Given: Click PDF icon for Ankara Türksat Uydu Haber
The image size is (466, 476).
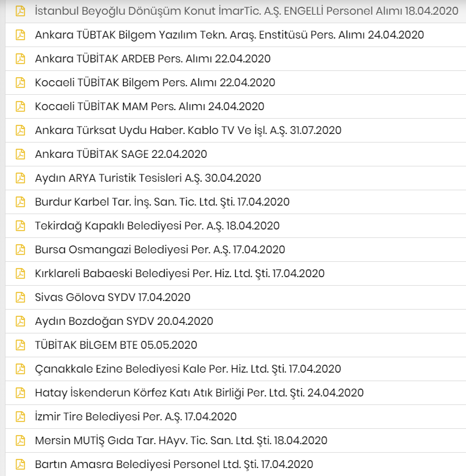Looking at the screenshot, I should (20, 130).
